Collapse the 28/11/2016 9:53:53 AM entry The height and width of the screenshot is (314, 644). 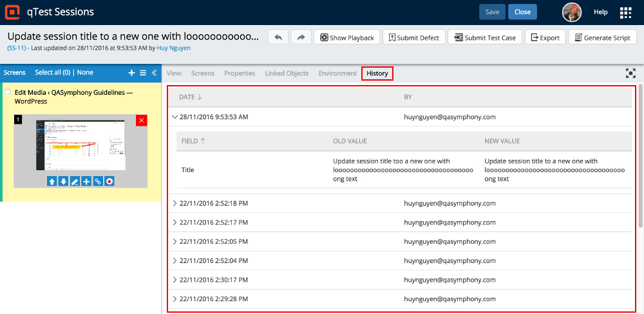point(175,117)
